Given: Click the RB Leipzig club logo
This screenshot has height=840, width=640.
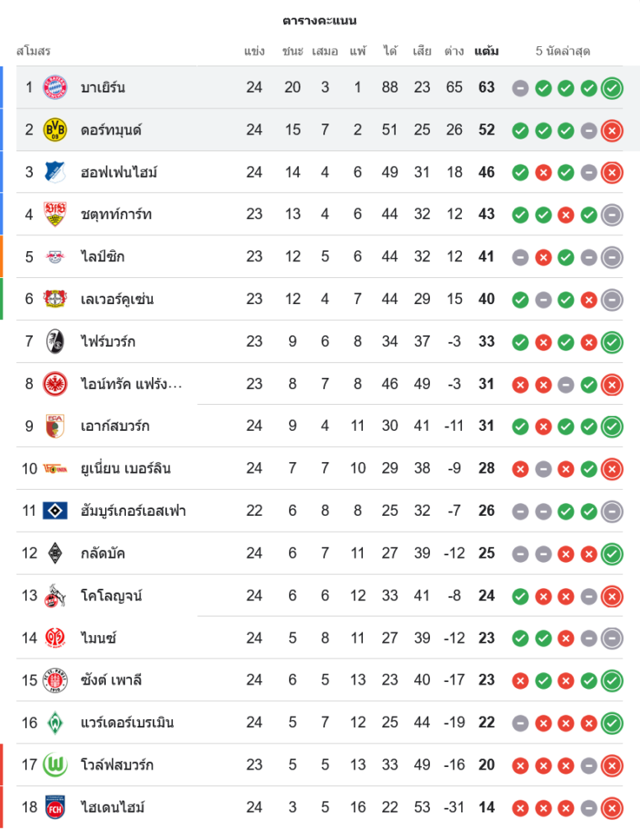Looking at the screenshot, I should pyautogui.click(x=55, y=257).
